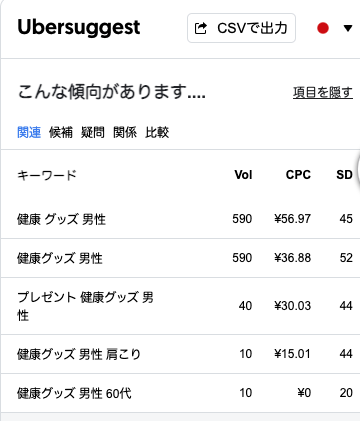Click the プレゼント 健康グッズ 男性 keyword

click(x=85, y=306)
